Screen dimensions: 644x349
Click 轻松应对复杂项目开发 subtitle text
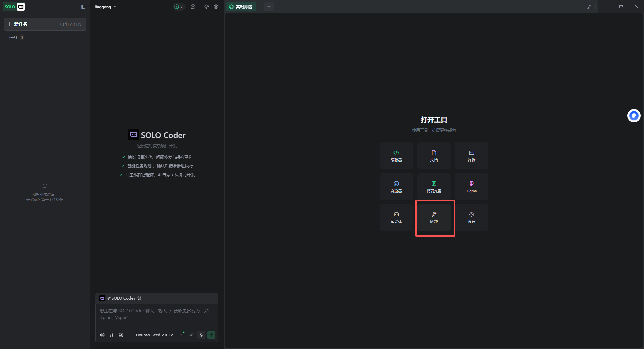tap(157, 146)
